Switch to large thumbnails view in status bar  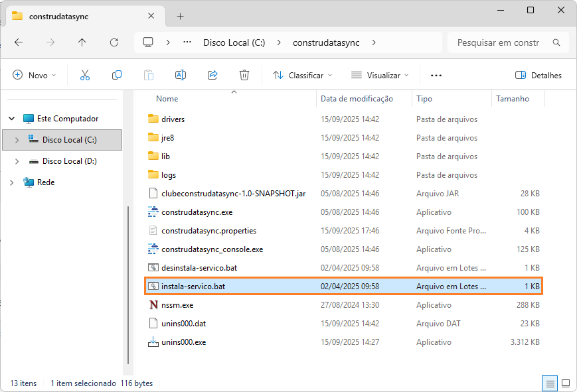click(566, 384)
